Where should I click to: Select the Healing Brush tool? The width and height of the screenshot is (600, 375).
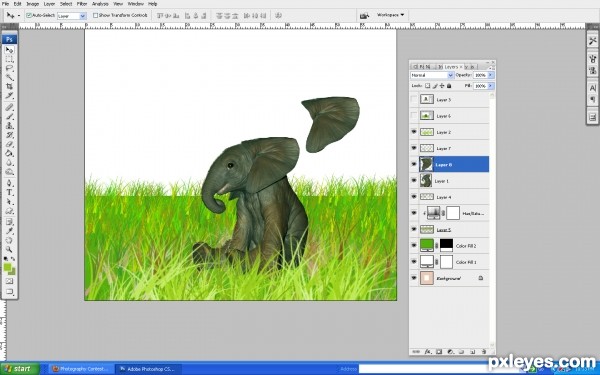(x=9, y=108)
